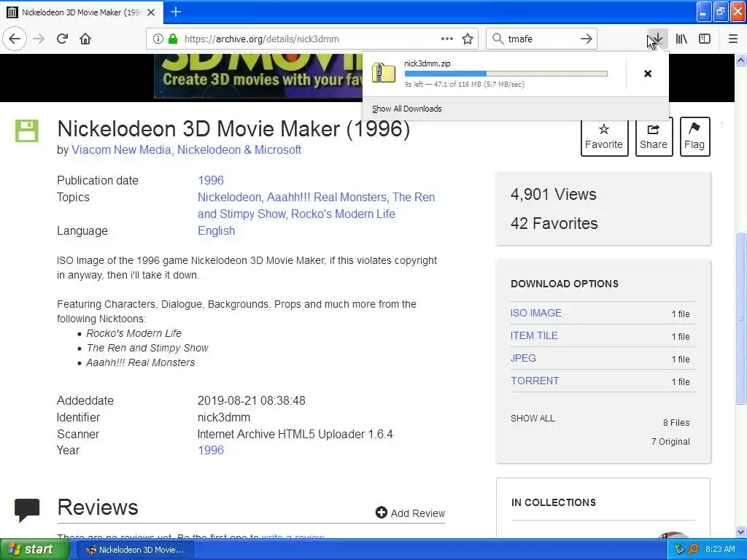Screen dimensions: 747x560
Task: Click 4,901 Views text
Action: point(553,194)
